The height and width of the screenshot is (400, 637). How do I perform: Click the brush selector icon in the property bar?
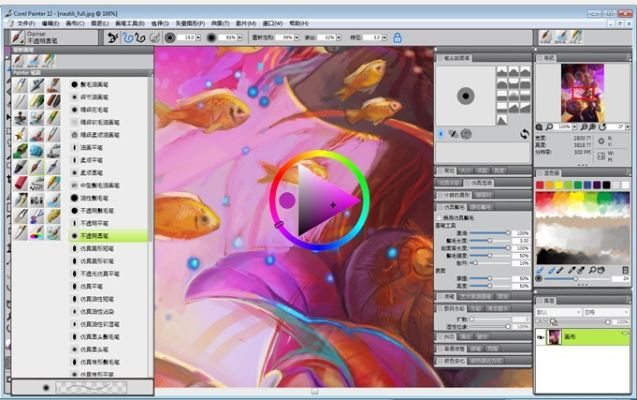(x=19, y=38)
